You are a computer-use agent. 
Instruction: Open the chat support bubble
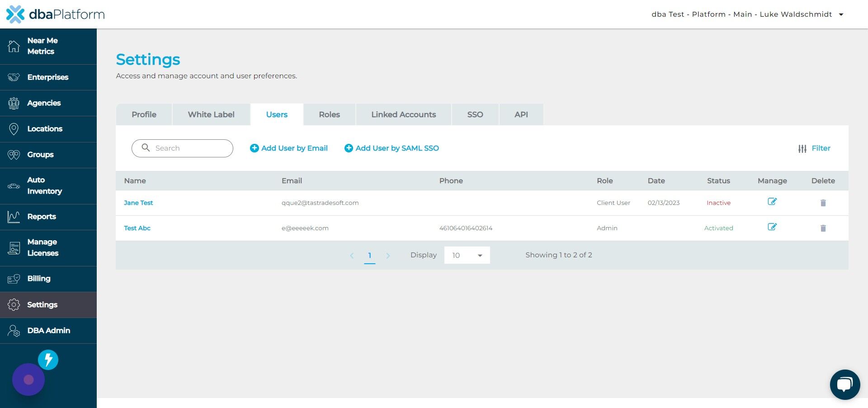(x=845, y=384)
